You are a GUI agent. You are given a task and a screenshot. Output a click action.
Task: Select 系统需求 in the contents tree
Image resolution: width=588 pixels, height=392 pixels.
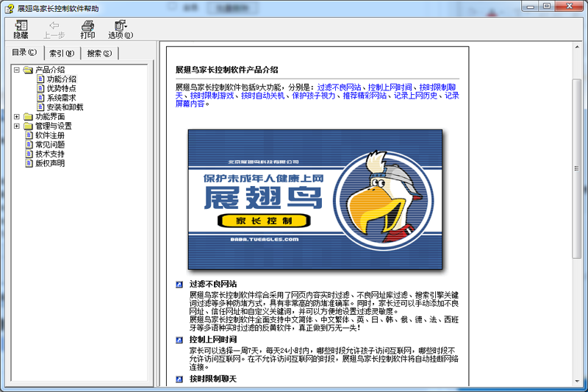click(62, 98)
